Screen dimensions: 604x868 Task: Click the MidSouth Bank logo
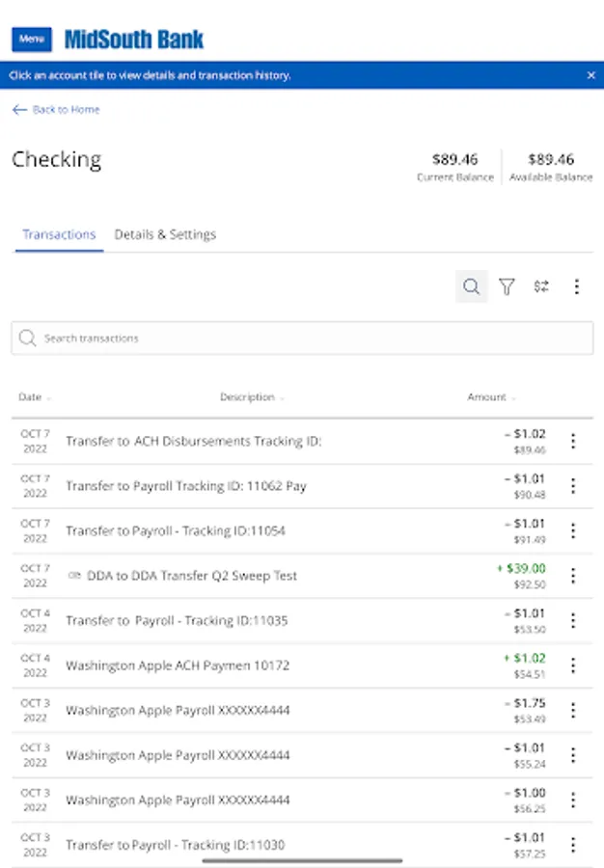[134, 40]
